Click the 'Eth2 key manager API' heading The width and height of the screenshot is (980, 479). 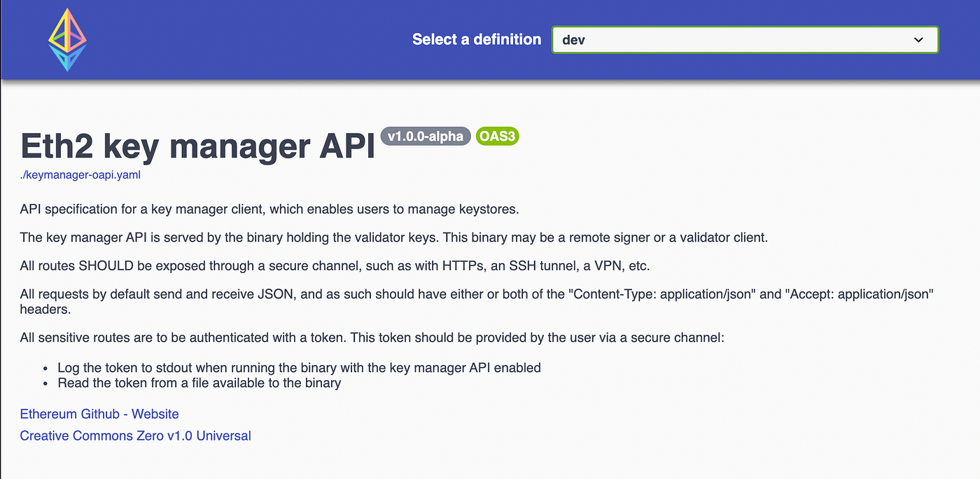coord(197,146)
